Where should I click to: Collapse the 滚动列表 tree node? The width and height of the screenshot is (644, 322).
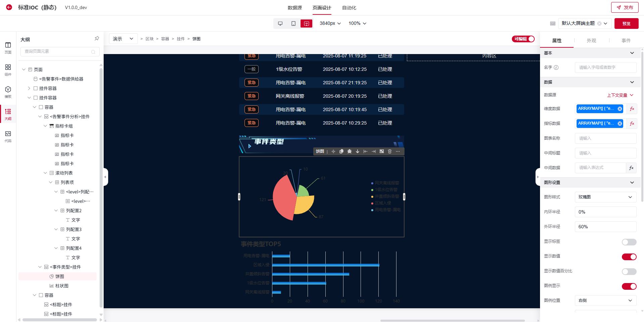[x=45, y=173]
